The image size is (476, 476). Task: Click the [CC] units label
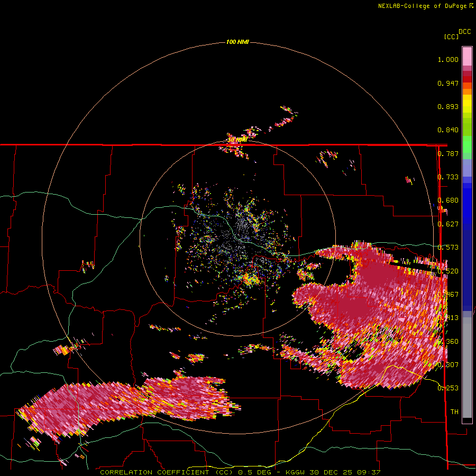click(x=452, y=36)
